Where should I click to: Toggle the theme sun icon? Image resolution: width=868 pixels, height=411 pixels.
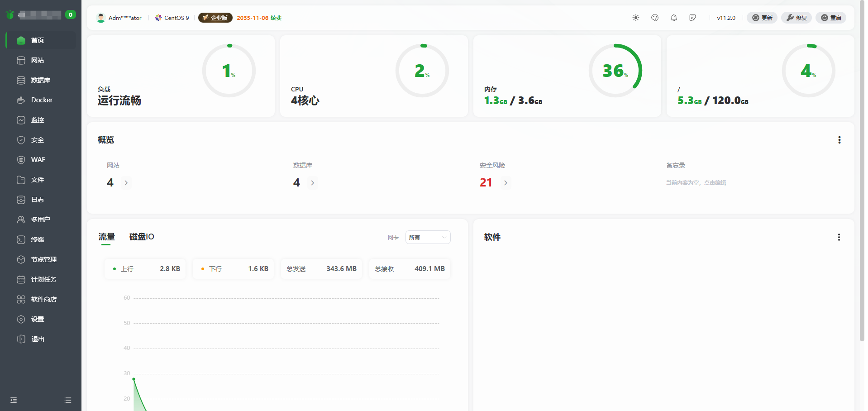coord(635,18)
